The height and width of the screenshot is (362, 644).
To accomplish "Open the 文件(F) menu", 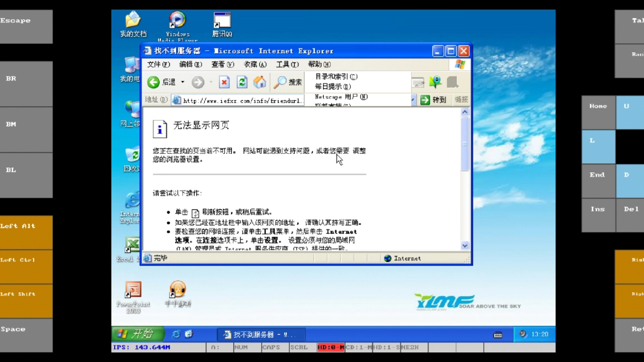I will click(158, 64).
